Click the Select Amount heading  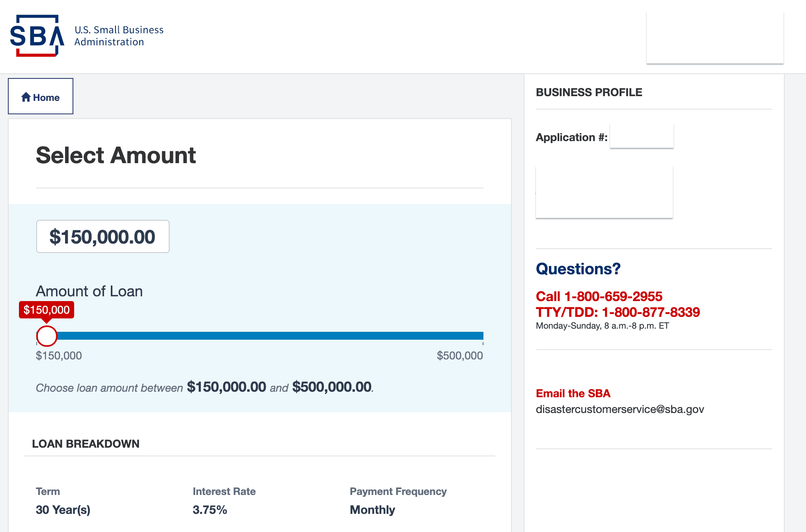[116, 155]
